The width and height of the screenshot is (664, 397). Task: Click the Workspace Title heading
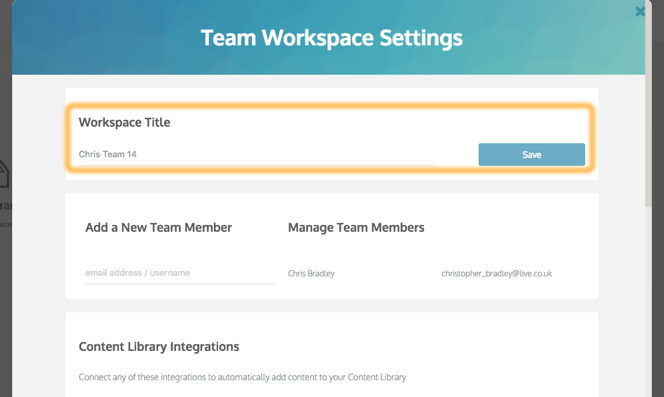(x=124, y=122)
